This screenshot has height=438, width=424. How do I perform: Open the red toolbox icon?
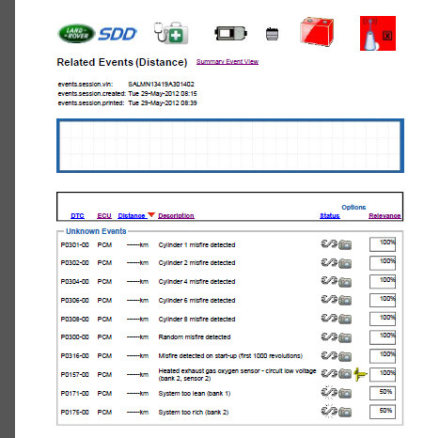[317, 32]
